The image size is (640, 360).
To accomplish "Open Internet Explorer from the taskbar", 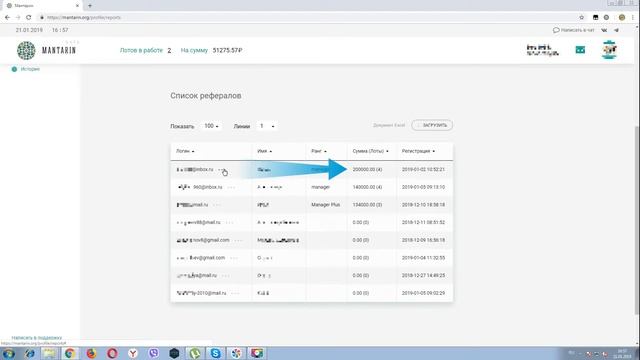I will pyautogui.click(x=29, y=353).
